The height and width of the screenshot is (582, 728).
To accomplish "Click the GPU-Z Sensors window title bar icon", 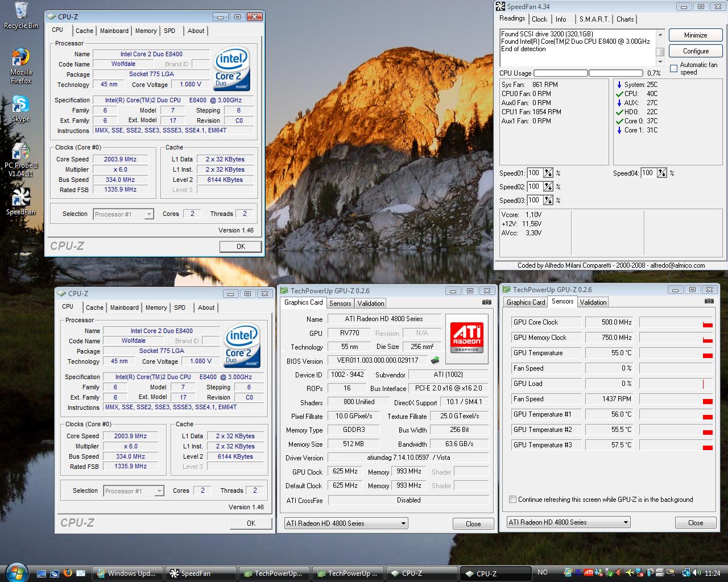I will point(506,290).
